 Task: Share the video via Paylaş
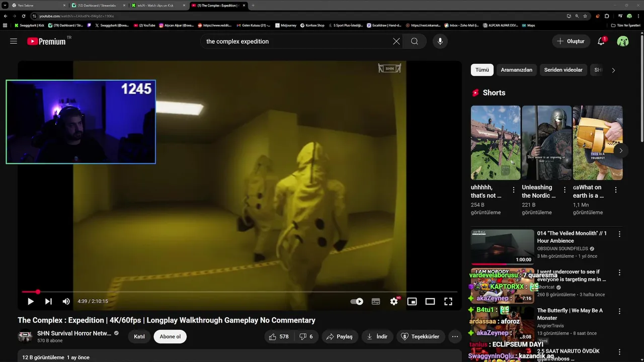[340, 337]
